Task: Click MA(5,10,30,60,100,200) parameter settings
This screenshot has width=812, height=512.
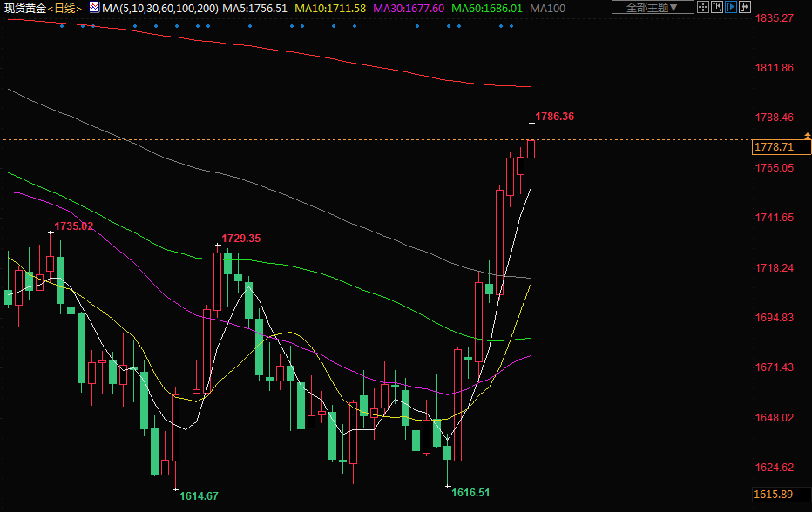Action: point(159,8)
